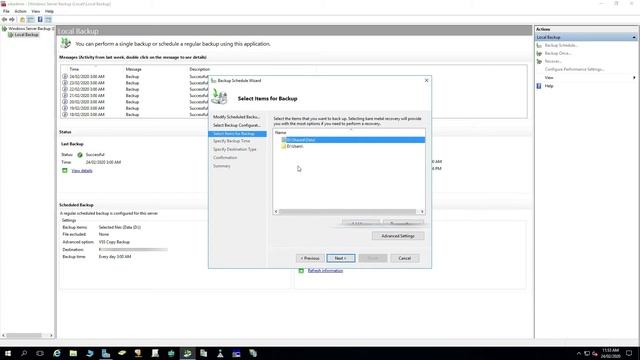This screenshot has width=640, height=360.
Task: Open the View menu
Action: 36,11
